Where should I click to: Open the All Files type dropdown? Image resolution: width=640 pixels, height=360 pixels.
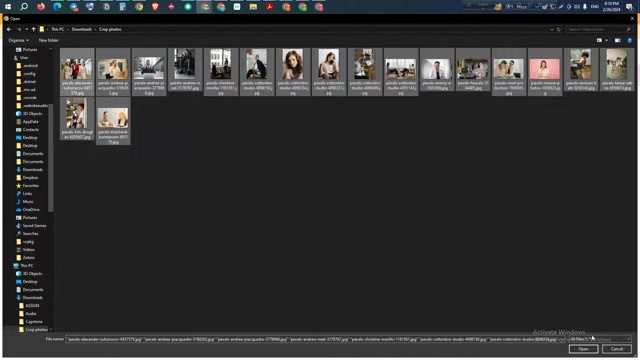[600, 339]
